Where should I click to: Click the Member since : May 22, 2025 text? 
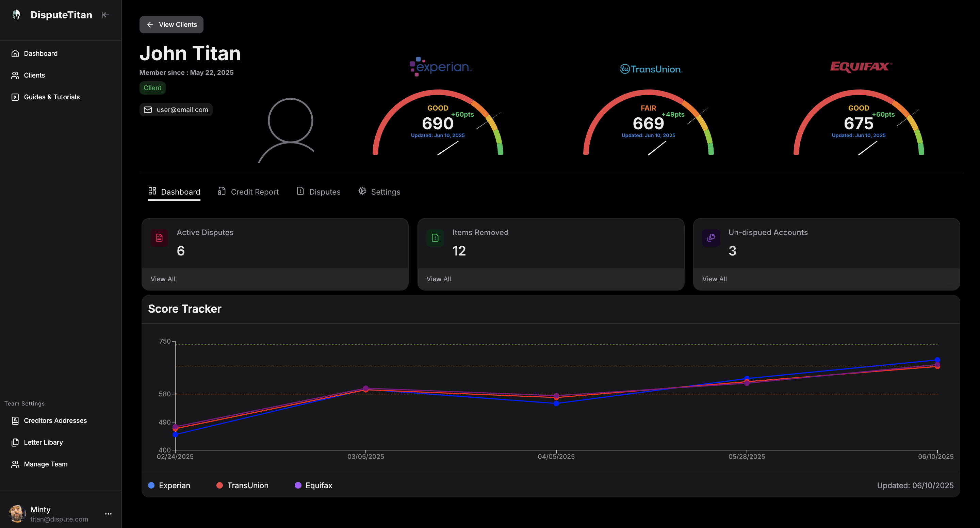tap(186, 73)
